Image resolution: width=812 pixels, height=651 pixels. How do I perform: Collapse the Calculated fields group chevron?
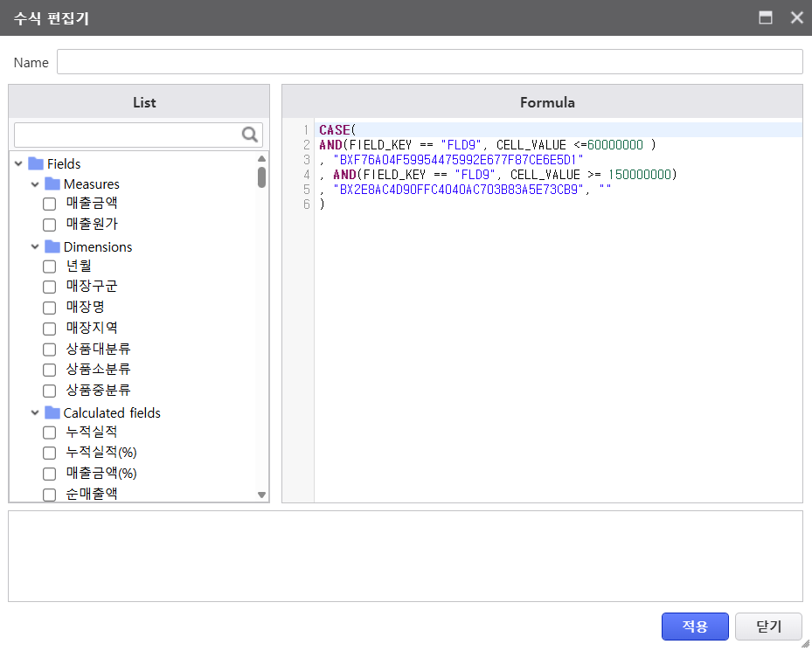(x=35, y=412)
